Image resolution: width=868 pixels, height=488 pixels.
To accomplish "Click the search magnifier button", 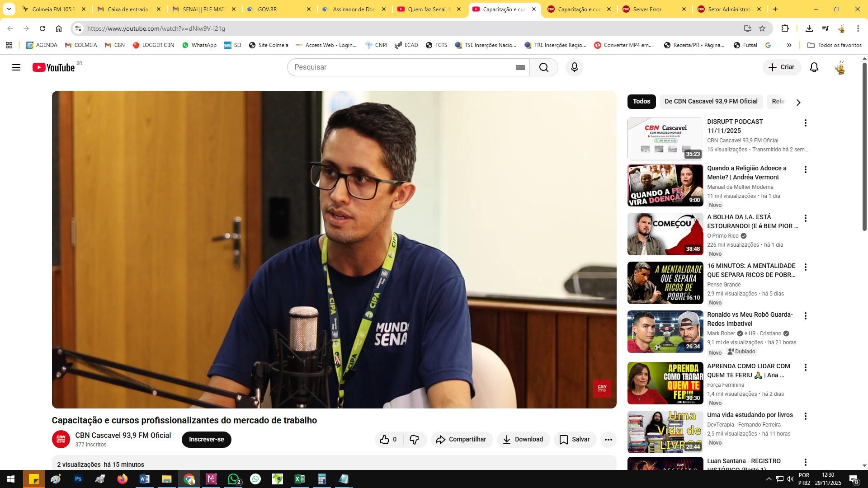I will click(x=543, y=67).
